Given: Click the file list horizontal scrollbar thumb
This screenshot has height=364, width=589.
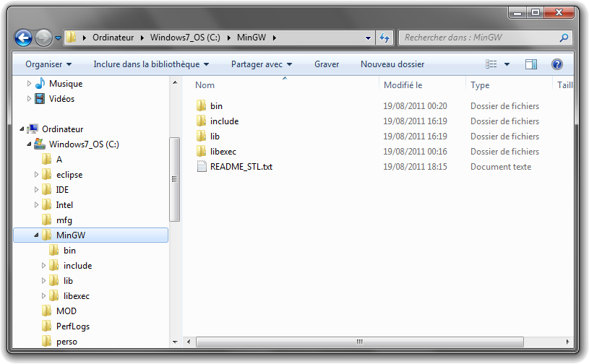Looking at the screenshot, I should pyautogui.click(x=359, y=342).
